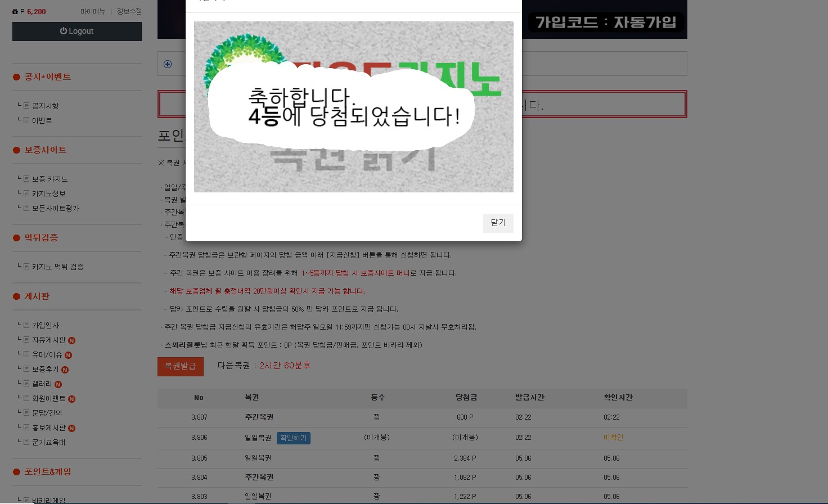
Task: Click the 당첨금 column header
Action: pyautogui.click(x=466, y=398)
